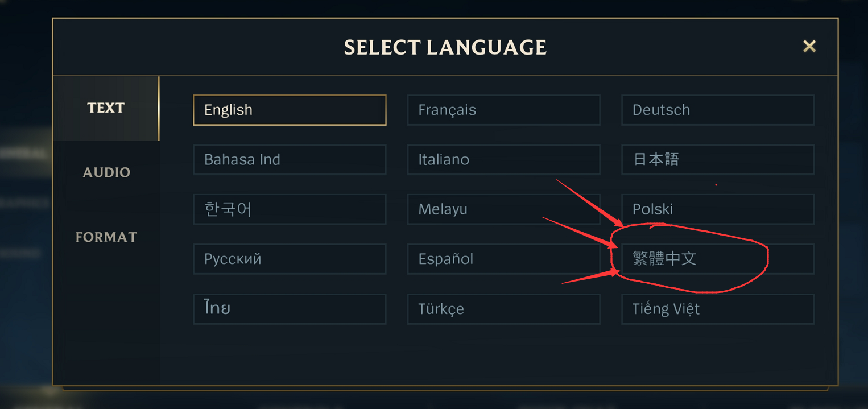Image resolution: width=868 pixels, height=409 pixels.
Task: Select Русский language option
Action: [290, 259]
